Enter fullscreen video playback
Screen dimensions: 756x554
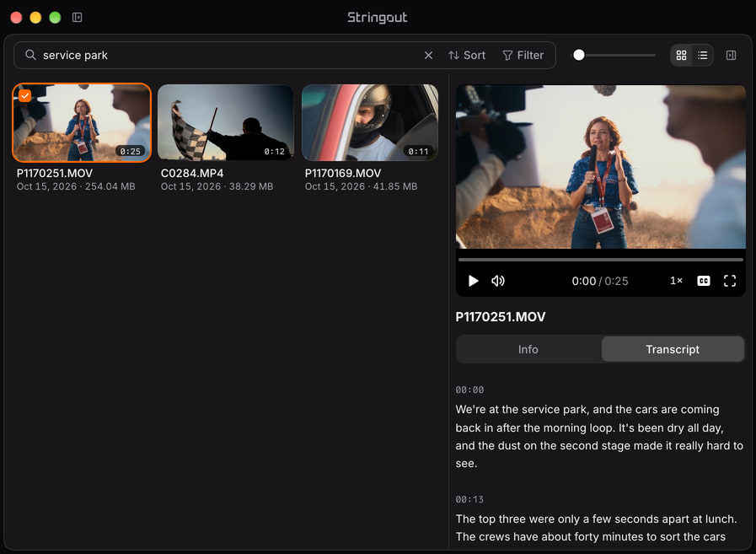[730, 281]
